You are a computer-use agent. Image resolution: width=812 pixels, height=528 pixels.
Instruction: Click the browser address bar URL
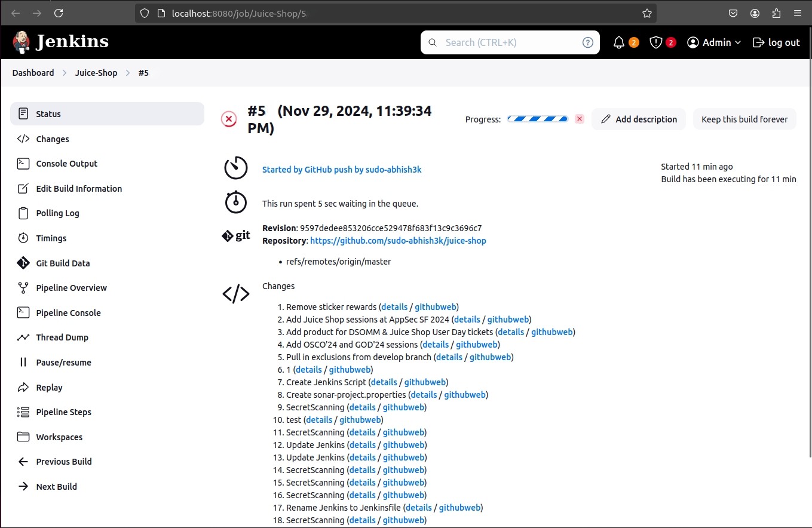pos(239,13)
